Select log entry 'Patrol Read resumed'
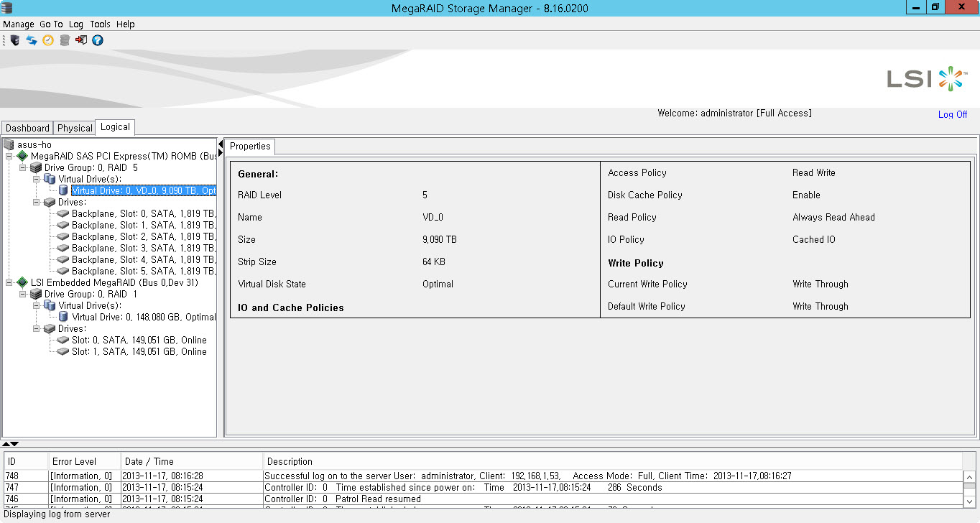The width and height of the screenshot is (980, 523). coord(483,499)
